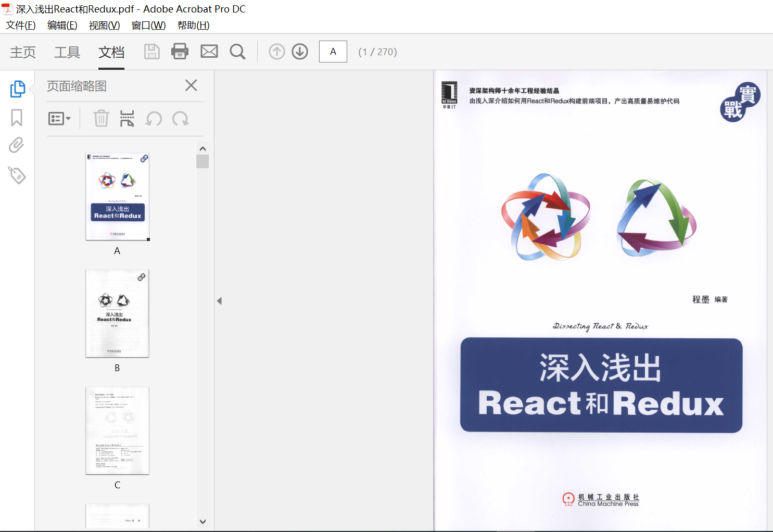Open the bookmarks sidebar icon
The width and height of the screenshot is (773, 532).
[x=17, y=118]
